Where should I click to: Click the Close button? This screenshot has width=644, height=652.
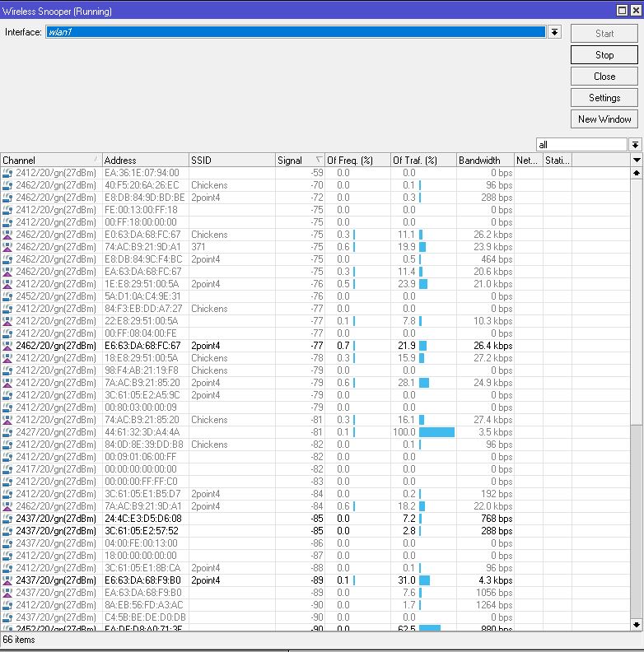604,76
